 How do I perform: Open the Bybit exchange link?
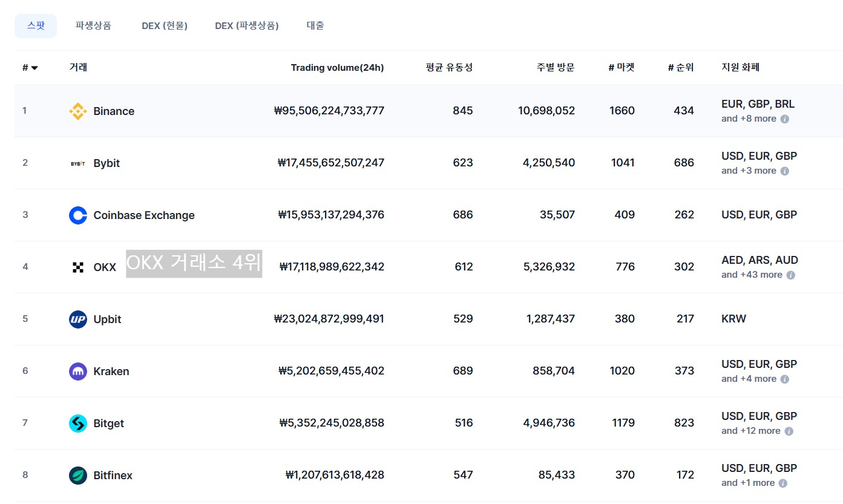107,163
